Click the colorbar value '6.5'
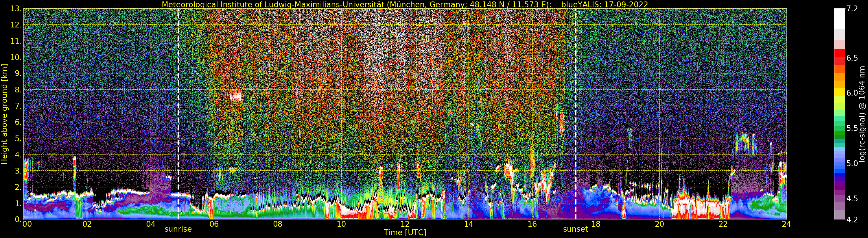The width and height of the screenshot is (868, 238). (852, 58)
